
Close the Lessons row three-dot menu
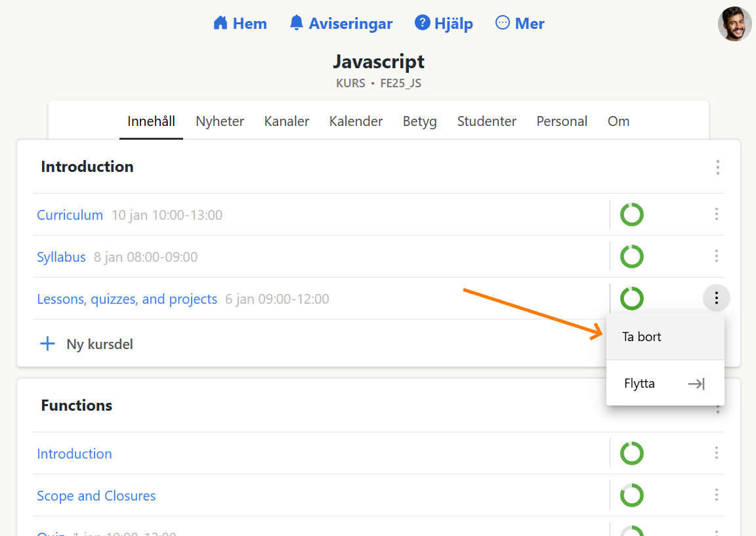(x=716, y=299)
